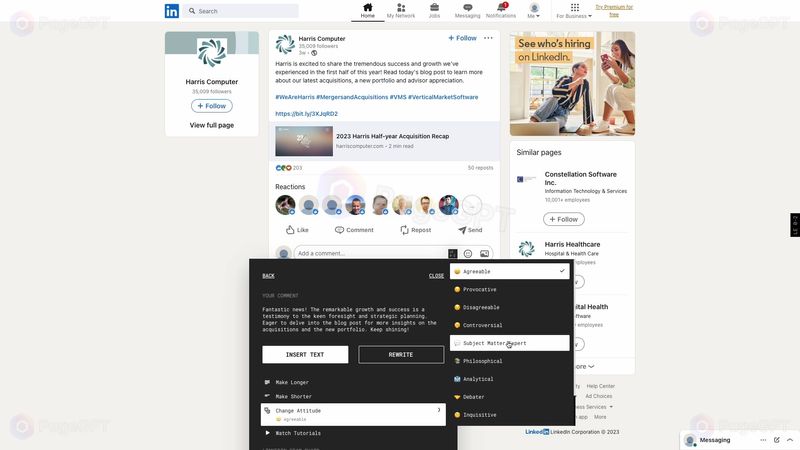Click add photo icon in comment box
The height and width of the screenshot is (450, 800).
coord(484,254)
